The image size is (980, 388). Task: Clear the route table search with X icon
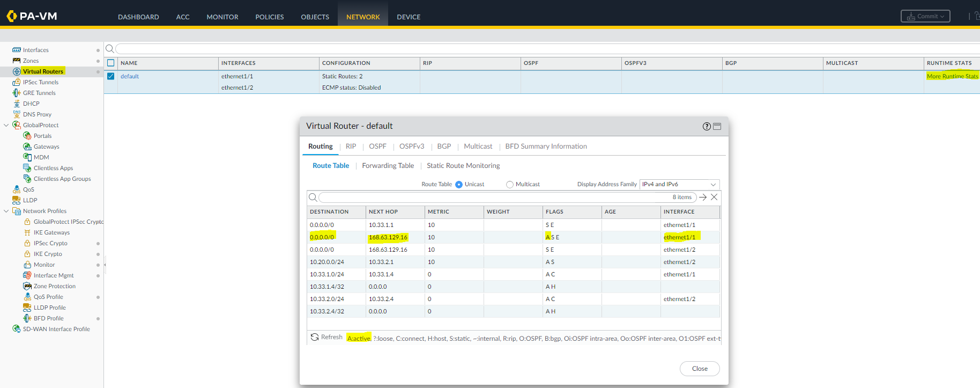714,197
